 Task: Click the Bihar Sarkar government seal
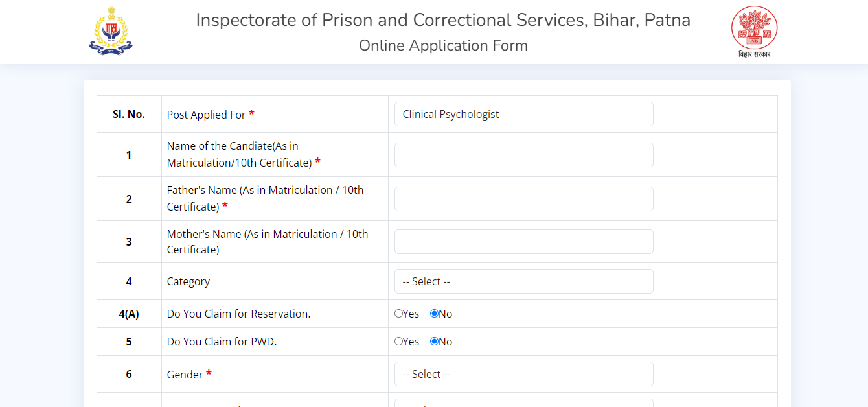[x=754, y=30]
